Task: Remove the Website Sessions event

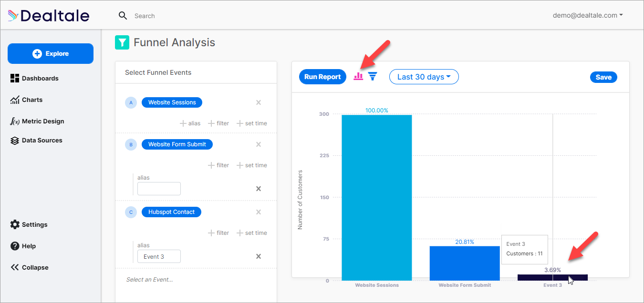Action: pos(259,102)
